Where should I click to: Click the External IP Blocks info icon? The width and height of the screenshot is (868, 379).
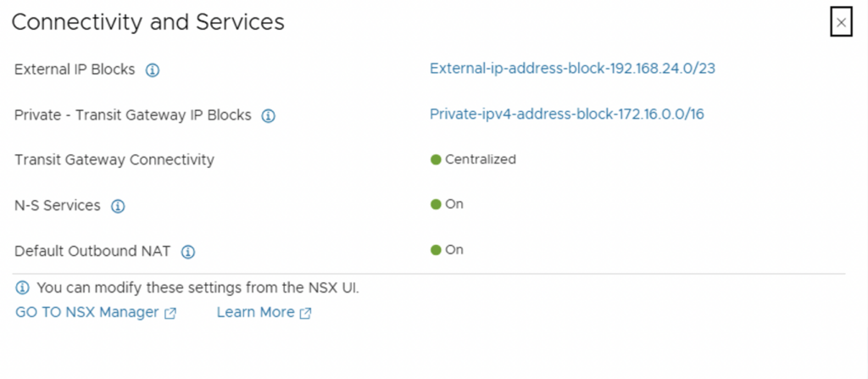coord(153,70)
